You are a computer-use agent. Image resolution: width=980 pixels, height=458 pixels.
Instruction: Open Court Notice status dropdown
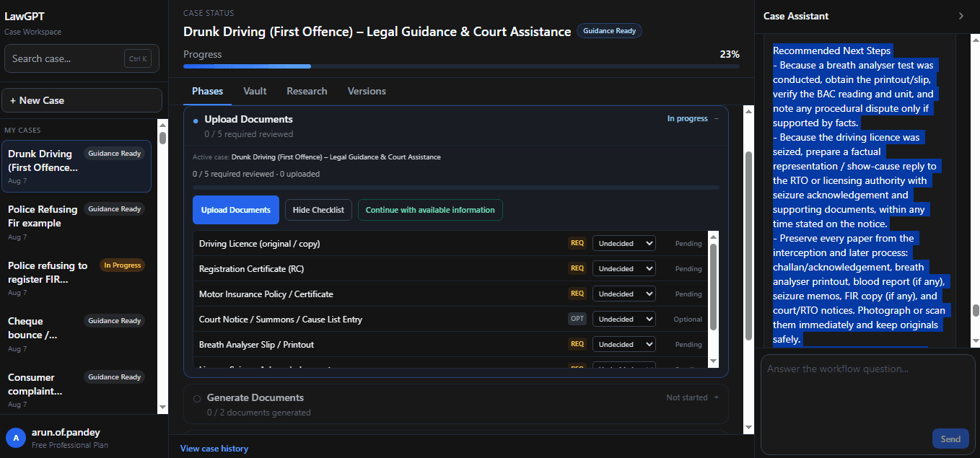click(x=624, y=319)
